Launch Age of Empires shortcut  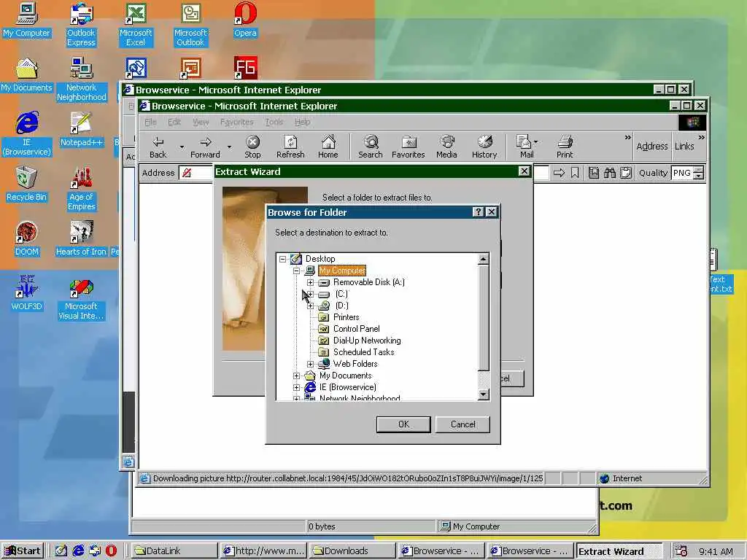[82, 189]
